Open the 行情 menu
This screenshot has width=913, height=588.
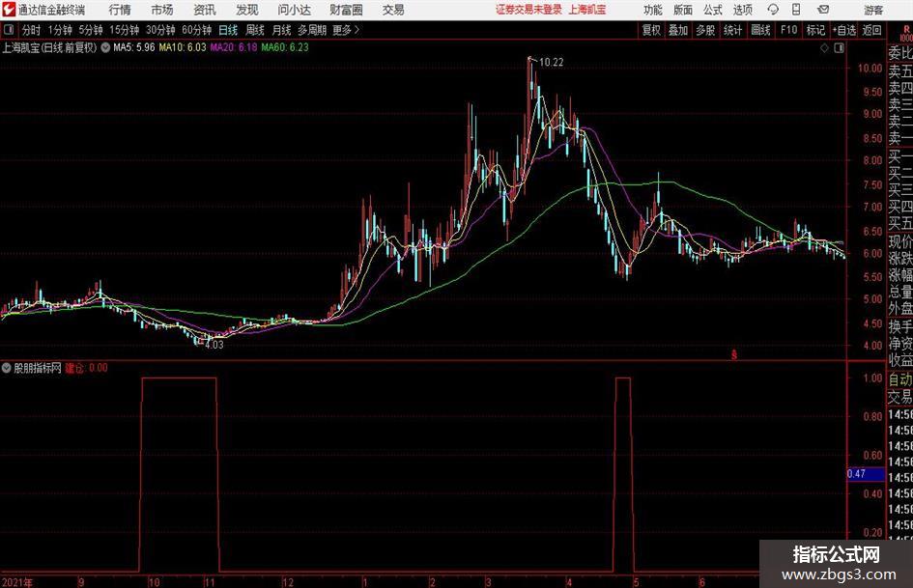(120, 10)
